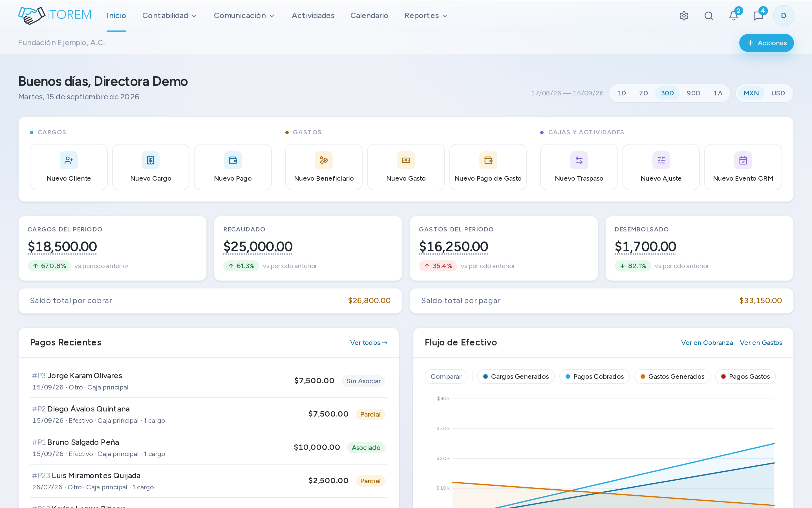
Task: Click the Fundación Ejemplo, A.C. organization name
Action: click(x=61, y=43)
